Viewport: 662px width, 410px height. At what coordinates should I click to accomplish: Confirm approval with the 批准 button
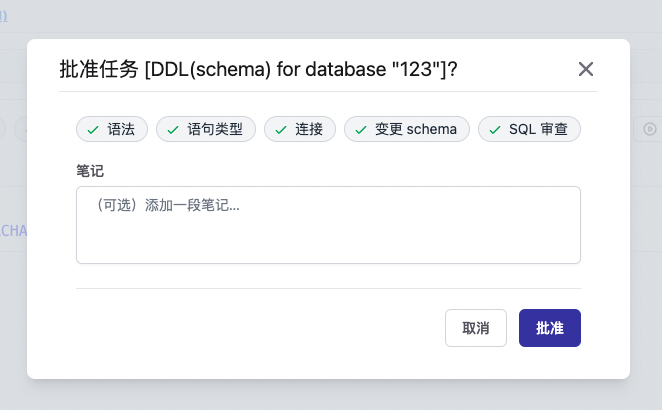[x=550, y=328]
